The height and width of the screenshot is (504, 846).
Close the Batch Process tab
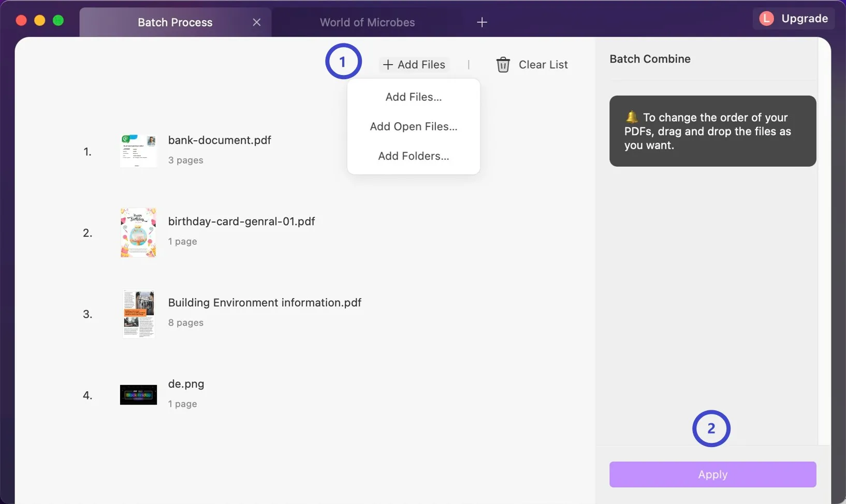[257, 22]
